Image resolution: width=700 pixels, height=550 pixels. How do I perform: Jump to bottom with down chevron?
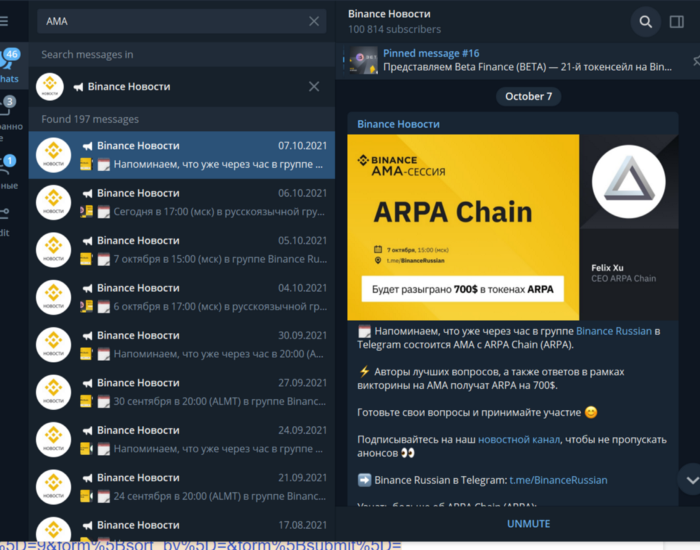click(x=691, y=480)
